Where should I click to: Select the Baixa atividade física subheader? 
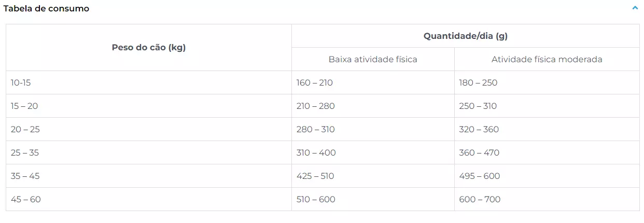(373, 60)
